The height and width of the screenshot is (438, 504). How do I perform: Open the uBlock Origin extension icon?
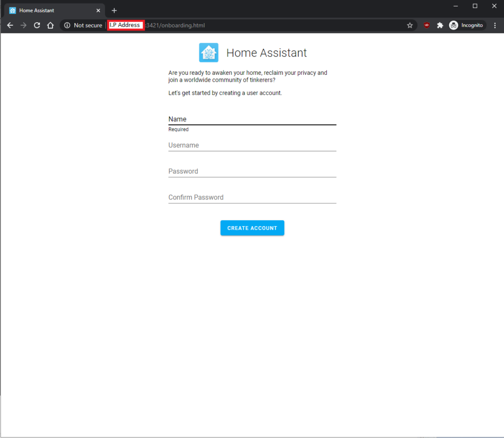pyautogui.click(x=427, y=25)
